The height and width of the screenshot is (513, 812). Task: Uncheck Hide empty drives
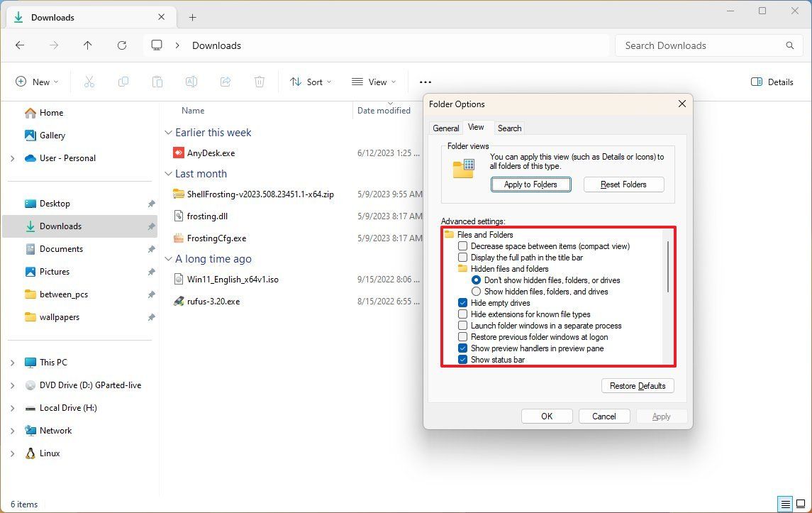tap(462, 303)
